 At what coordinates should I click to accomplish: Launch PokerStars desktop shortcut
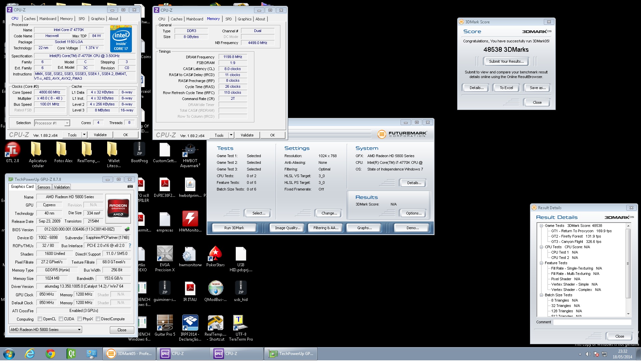click(x=215, y=257)
